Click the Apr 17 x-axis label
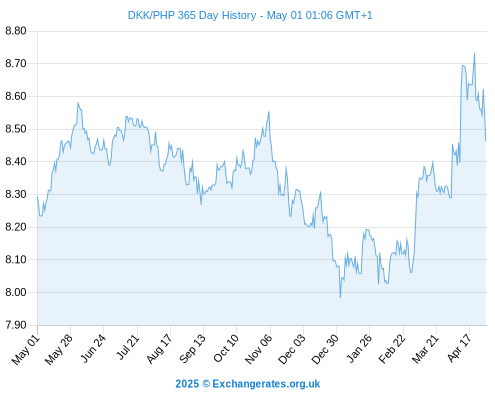This screenshot has height=400, width=495. tap(459, 348)
